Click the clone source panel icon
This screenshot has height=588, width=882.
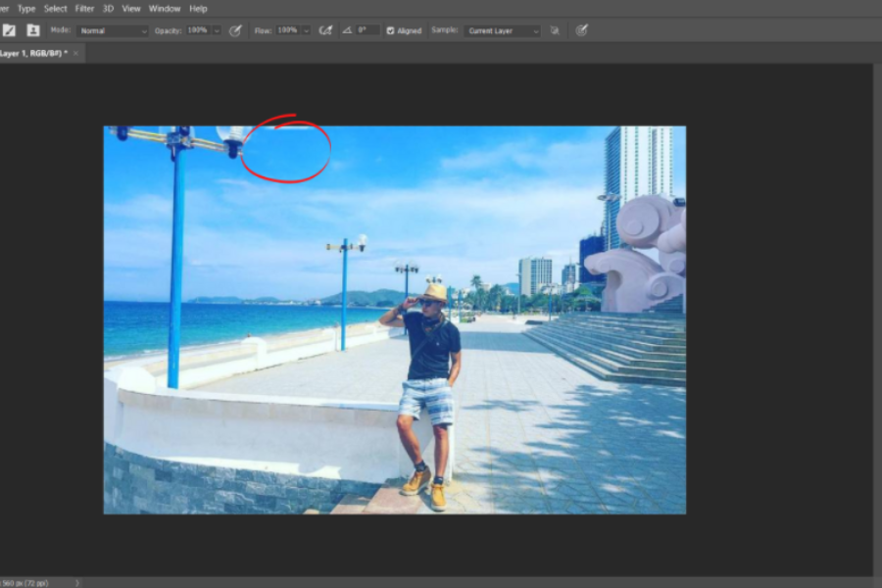pyautogui.click(x=33, y=30)
